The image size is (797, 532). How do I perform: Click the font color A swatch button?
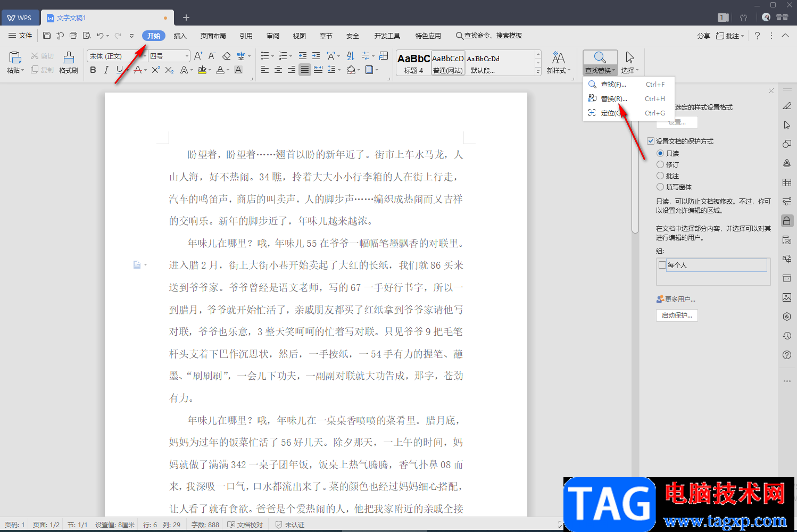coord(220,70)
